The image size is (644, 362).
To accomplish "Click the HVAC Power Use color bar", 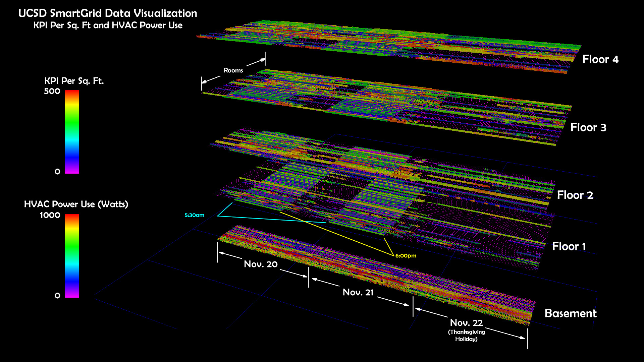I will click(x=72, y=256).
